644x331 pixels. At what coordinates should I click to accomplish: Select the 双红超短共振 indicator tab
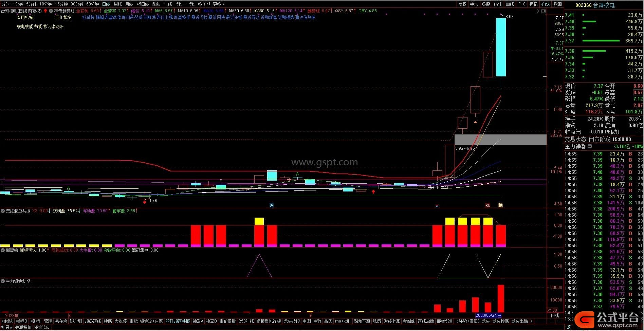coord(178,321)
